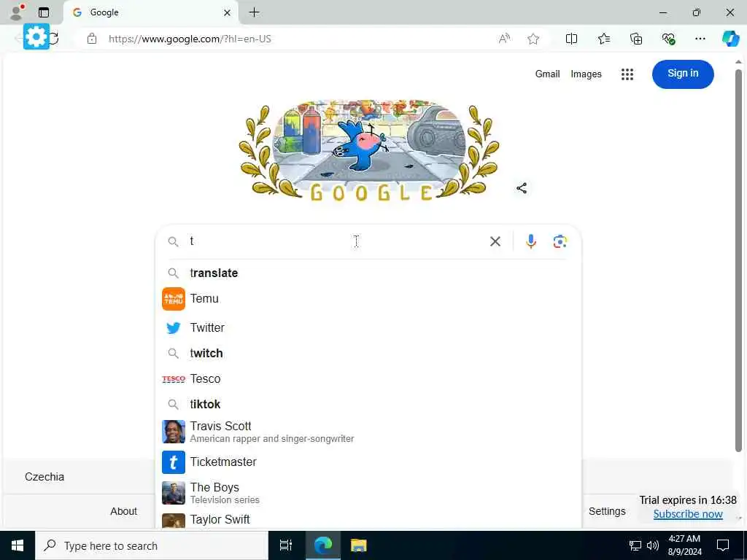Click the taskbar search box

pyautogui.click(x=152, y=545)
